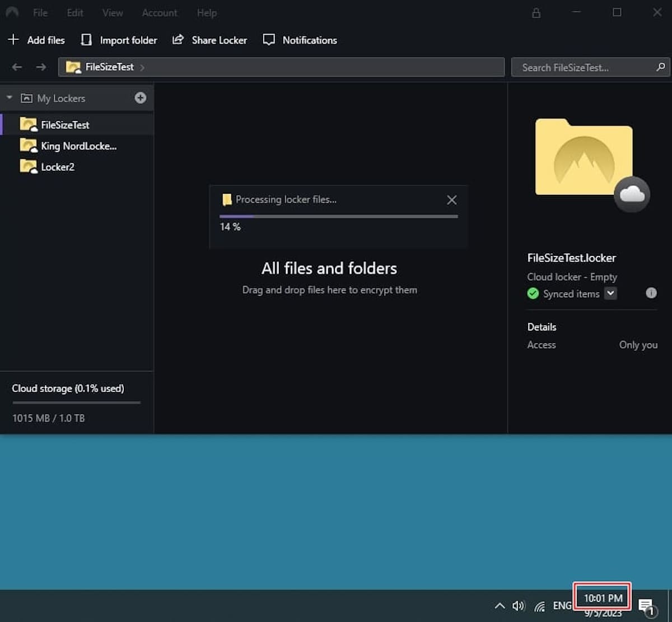This screenshot has width=672, height=622.
Task: Click the search magnifier icon
Action: [x=661, y=67]
